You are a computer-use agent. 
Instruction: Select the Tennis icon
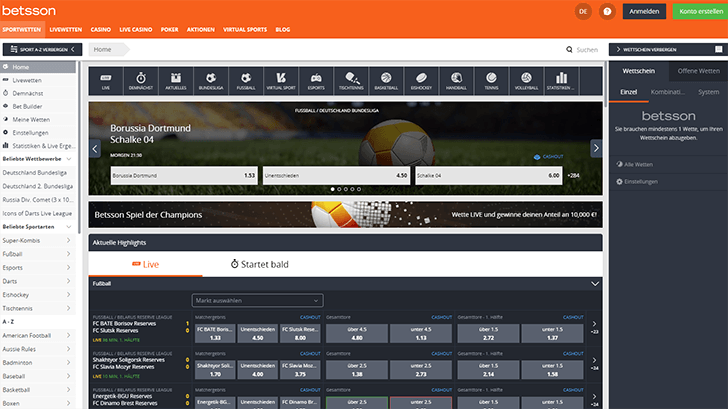pyautogui.click(x=491, y=81)
